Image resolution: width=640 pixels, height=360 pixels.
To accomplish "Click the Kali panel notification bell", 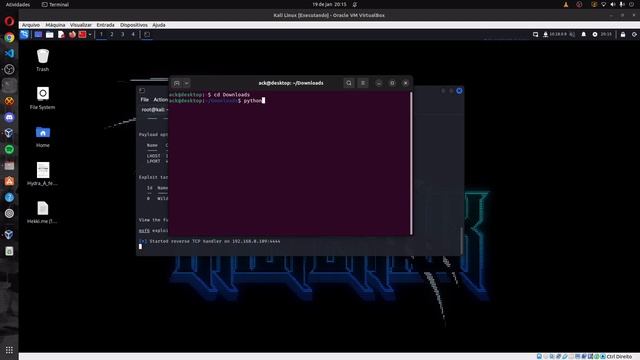I will coord(584,35).
